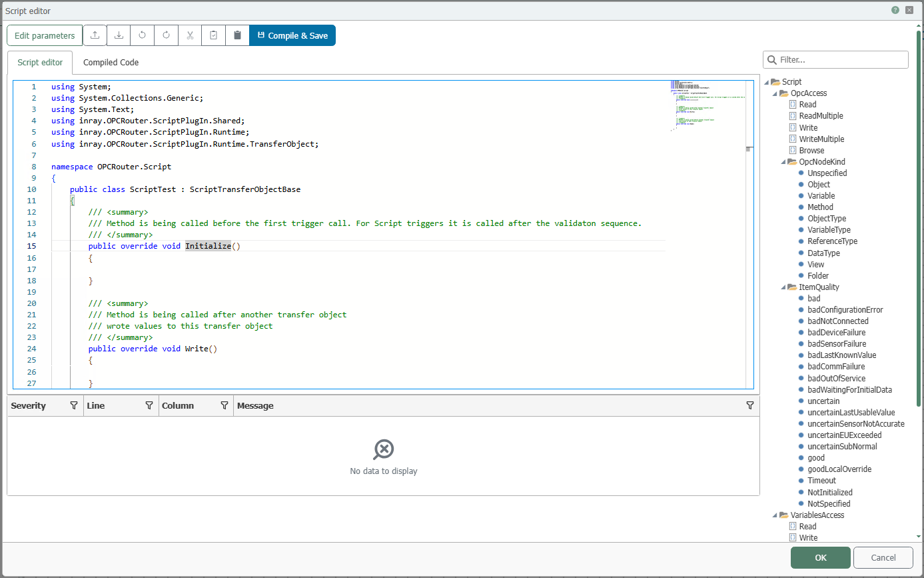The image size is (924, 578).
Task: Click the help question mark icon
Action: coord(895,10)
